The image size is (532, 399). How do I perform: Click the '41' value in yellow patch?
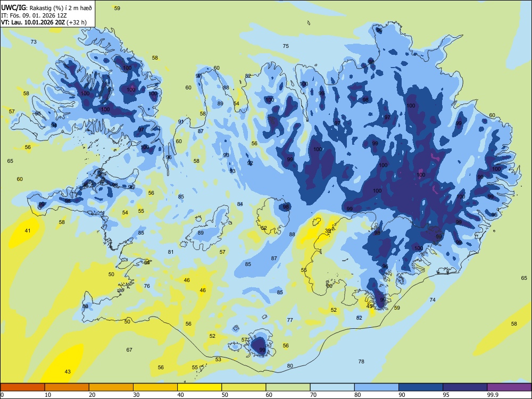[28, 231]
